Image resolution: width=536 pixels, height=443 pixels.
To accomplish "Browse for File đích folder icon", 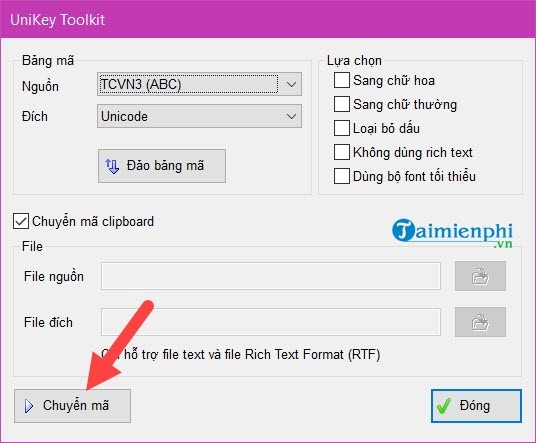I will point(480,322).
